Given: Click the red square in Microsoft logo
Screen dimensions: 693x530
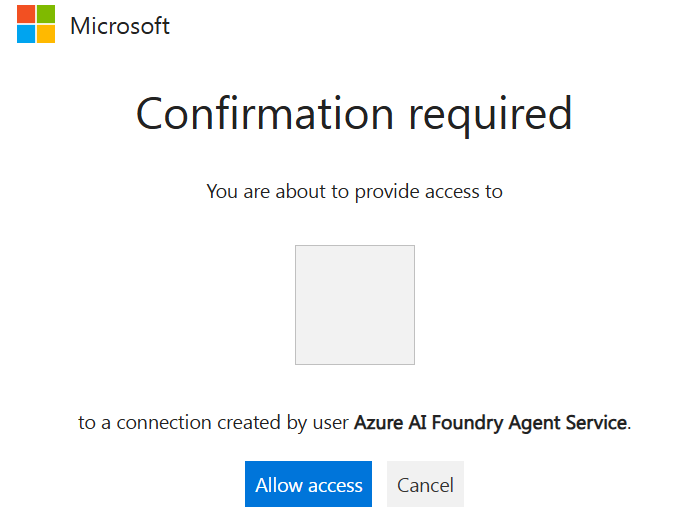Looking at the screenshot, I should click(x=26, y=14).
